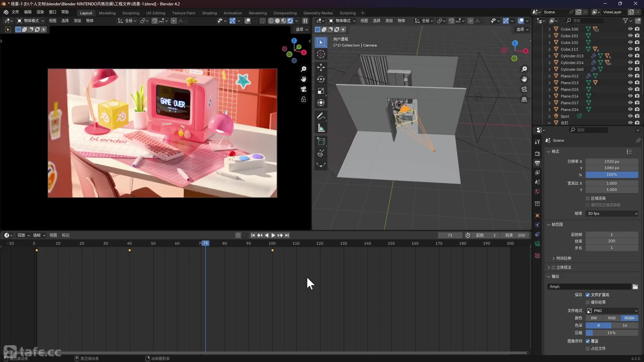The image size is (644, 362).
Task: Click the lock camera to view icon
Action: pyautogui.click(x=304, y=100)
